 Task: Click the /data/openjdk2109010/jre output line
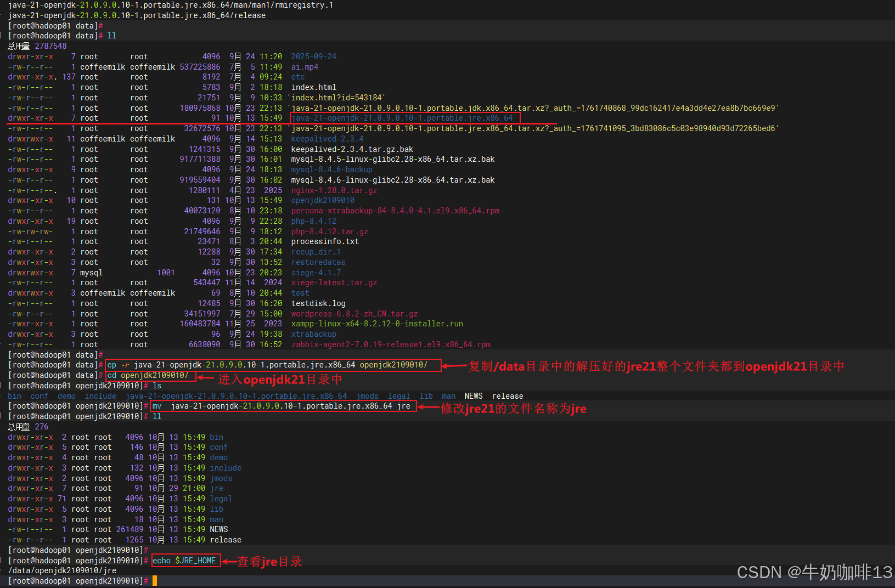click(62, 570)
